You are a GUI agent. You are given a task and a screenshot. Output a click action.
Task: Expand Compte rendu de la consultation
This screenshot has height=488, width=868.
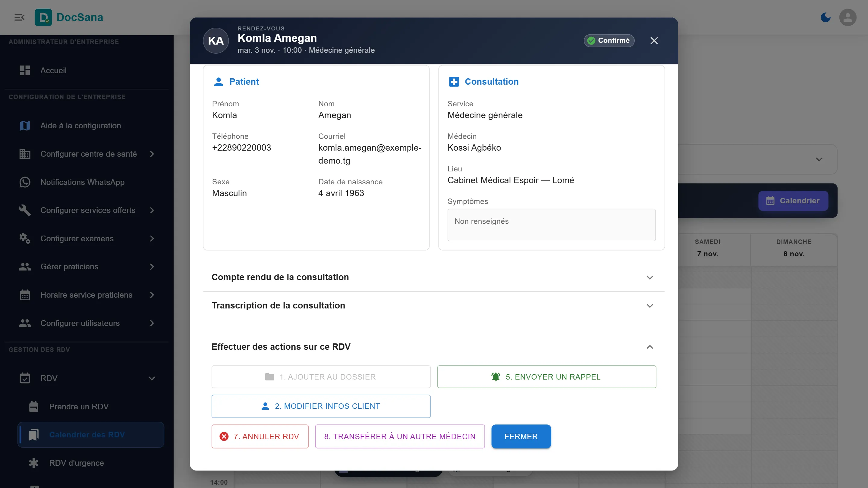tap(434, 277)
